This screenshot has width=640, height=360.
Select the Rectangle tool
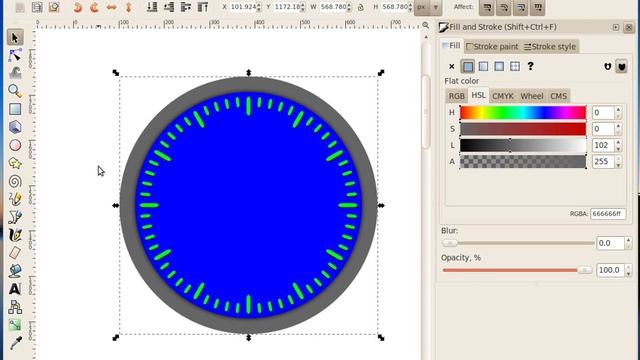[15, 109]
